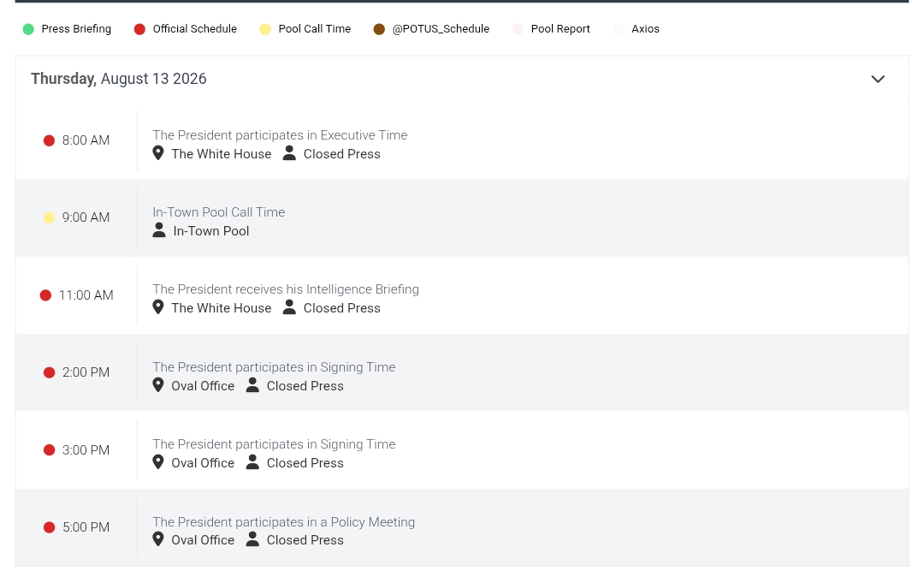
Task: Click the 11:00 AM time label
Action: [x=86, y=295]
